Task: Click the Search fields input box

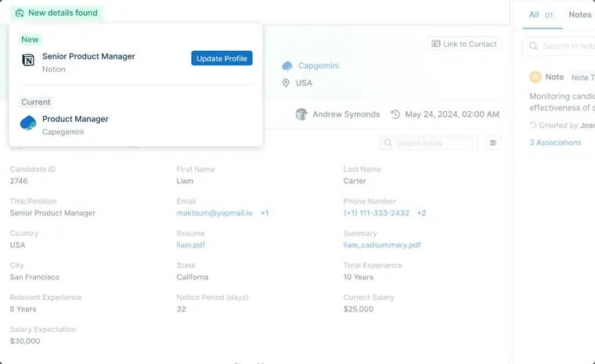Action: pos(429,143)
